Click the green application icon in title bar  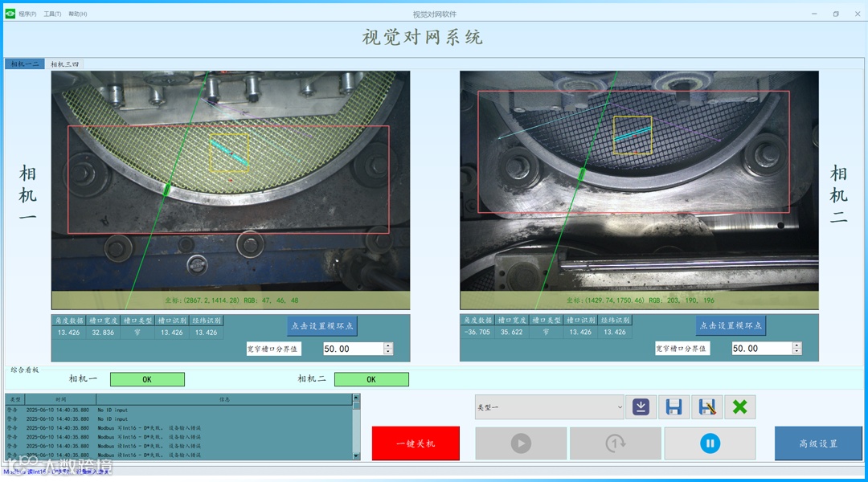coord(10,14)
